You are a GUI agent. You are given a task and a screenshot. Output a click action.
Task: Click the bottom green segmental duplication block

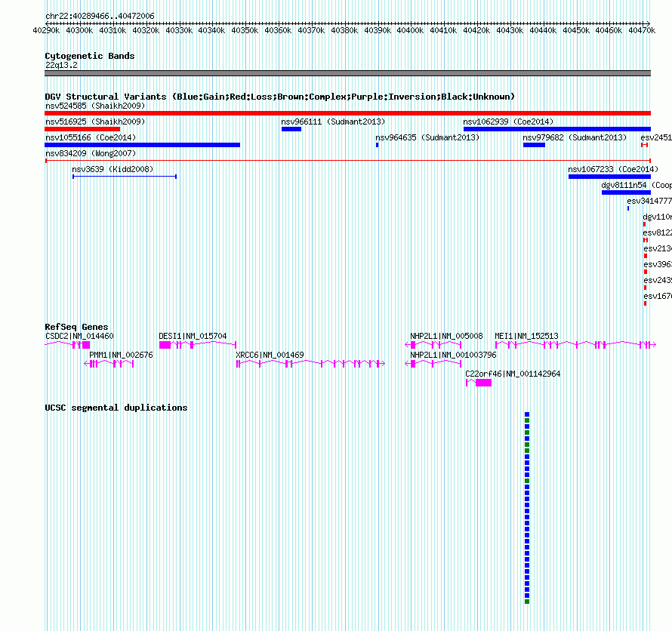[527, 602]
